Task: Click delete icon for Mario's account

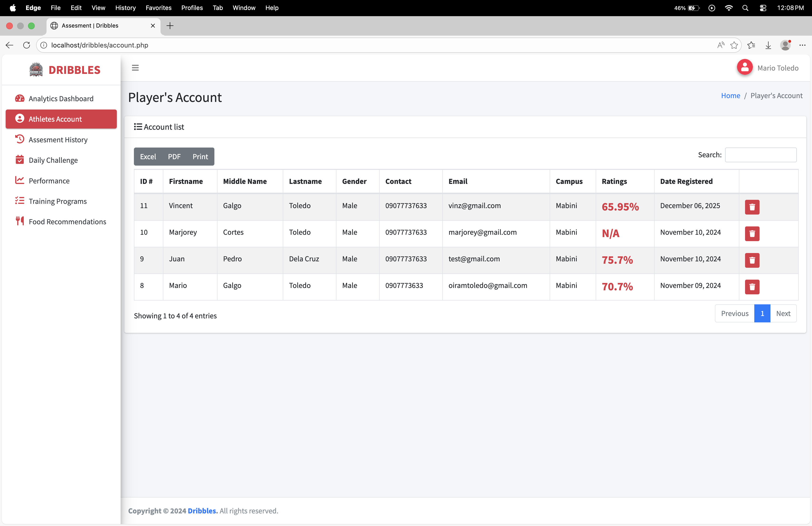Action: [x=752, y=287]
